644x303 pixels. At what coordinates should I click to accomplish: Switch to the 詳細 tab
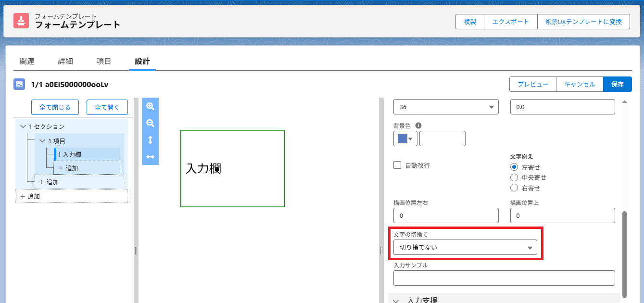click(x=65, y=61)
